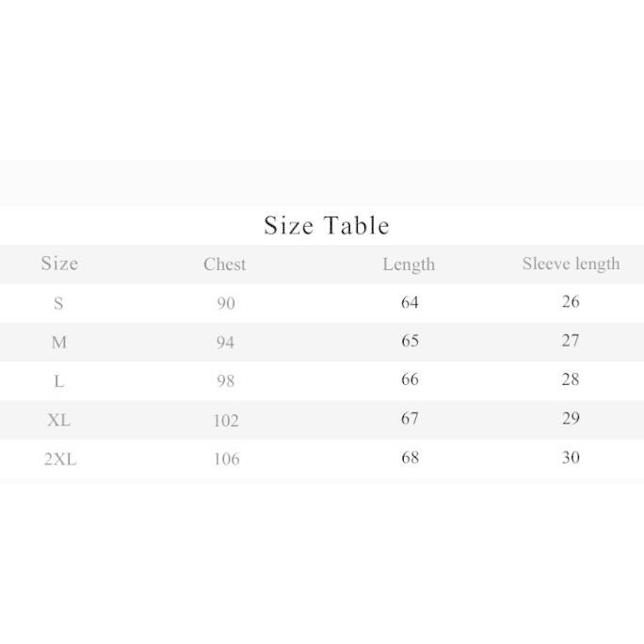644x644 pixels.
Task: Click the "Size Table" title
Action: pyautogui.click(x=326, y=226)
